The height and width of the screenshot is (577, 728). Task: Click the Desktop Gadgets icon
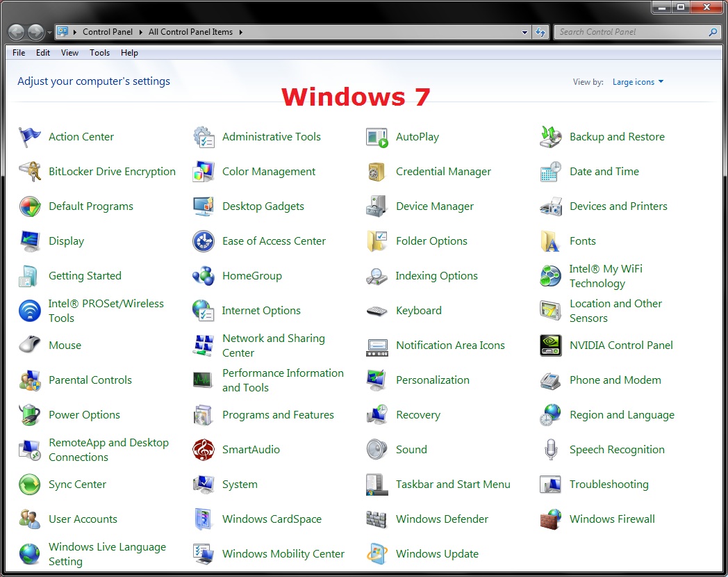pyautogui.click(x=204, y=206)
